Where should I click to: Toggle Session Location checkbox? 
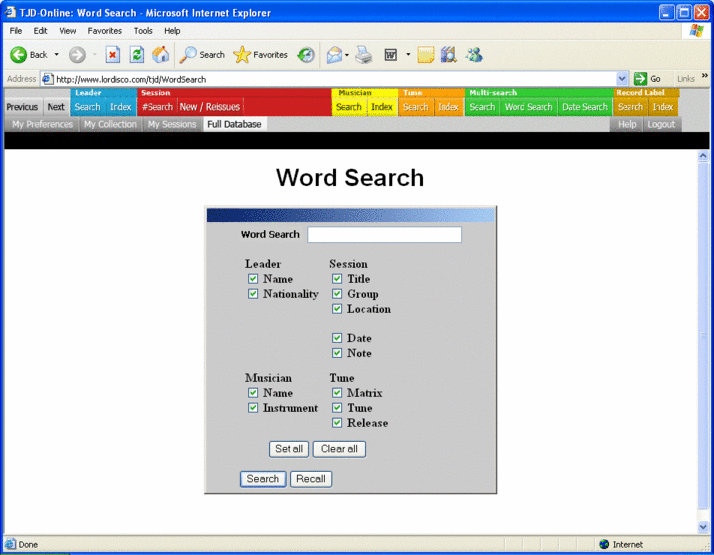337,309
